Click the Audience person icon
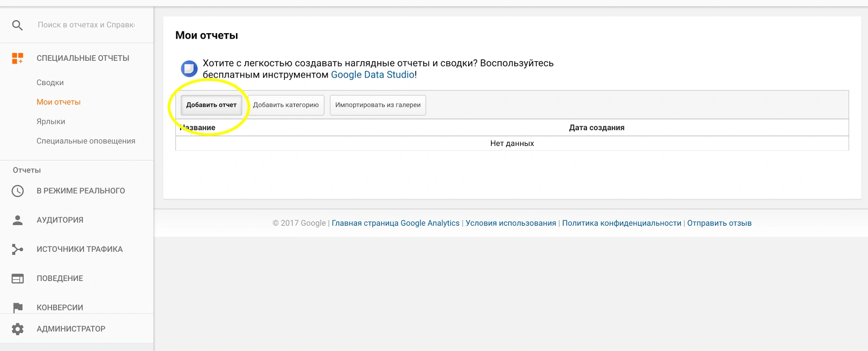The width and height of the screenshot is (868, 351). click(17, 220)
